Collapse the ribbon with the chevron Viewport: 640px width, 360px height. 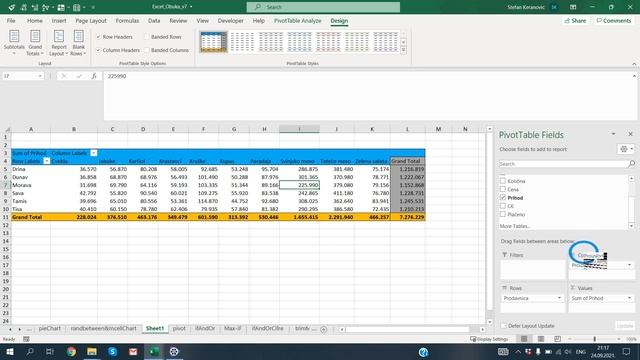pos(634,64)
